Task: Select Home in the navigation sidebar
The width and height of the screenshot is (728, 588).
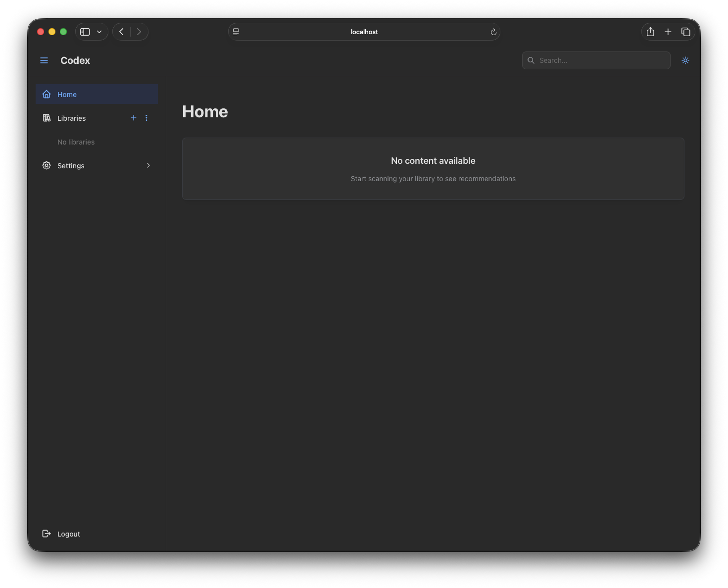Action: coord(67,94)
